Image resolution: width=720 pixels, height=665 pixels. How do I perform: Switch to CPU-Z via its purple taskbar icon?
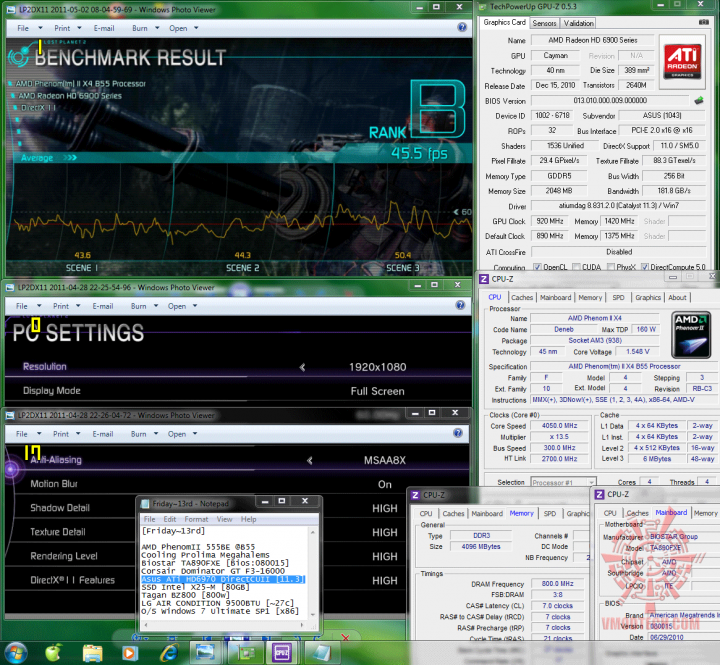281,653
